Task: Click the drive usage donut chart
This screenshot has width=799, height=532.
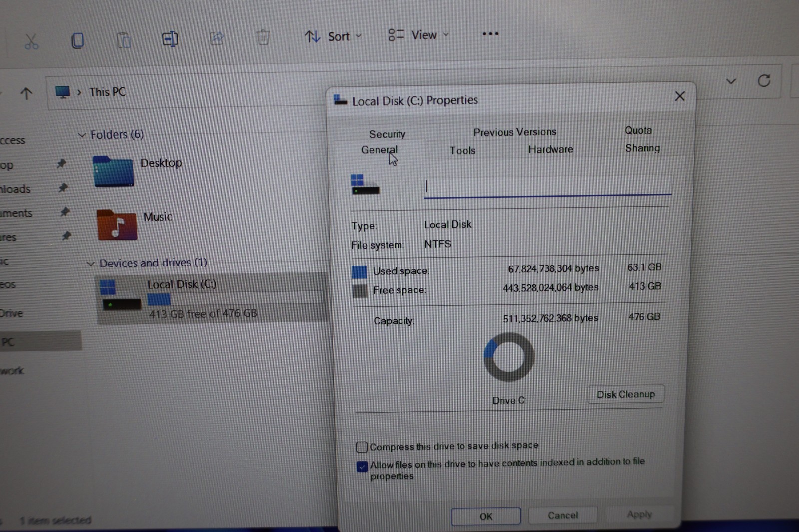Action: (509, 357)
